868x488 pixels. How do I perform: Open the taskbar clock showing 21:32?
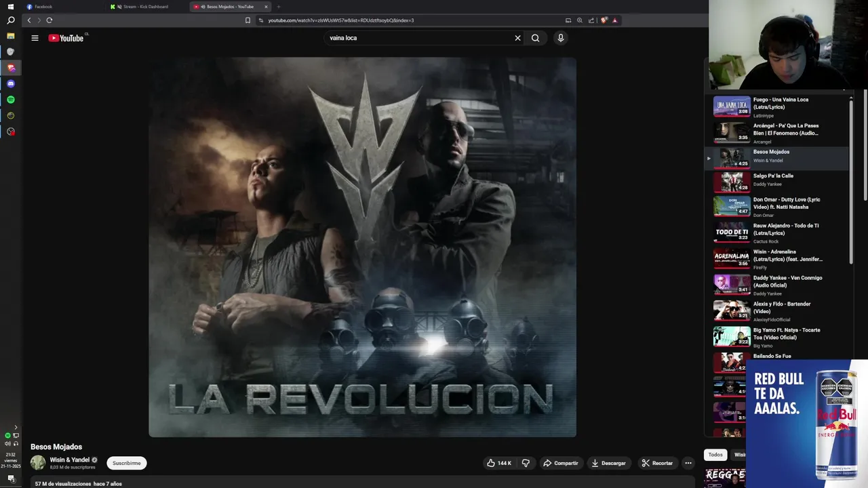(x=10, y=460)
